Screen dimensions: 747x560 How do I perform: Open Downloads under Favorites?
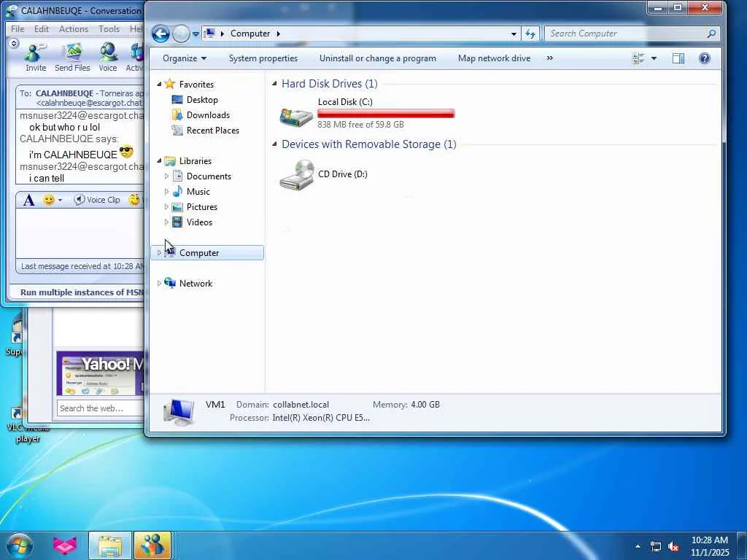[x=208, y=114]
